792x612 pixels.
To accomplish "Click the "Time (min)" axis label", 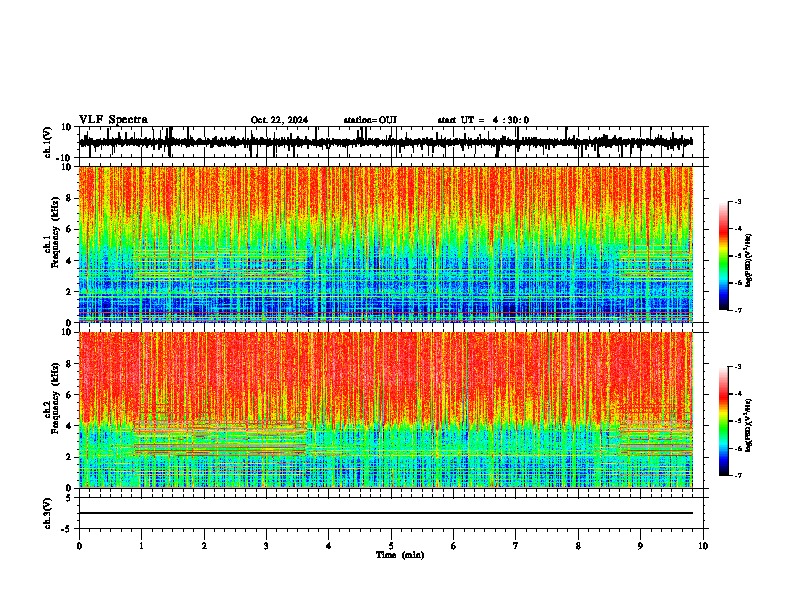I will [x=400, y=555].
